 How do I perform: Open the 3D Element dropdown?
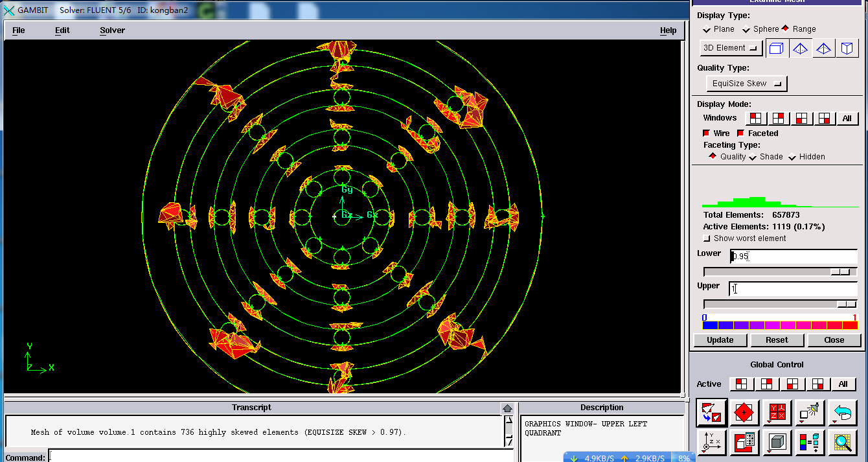(731, 48)
